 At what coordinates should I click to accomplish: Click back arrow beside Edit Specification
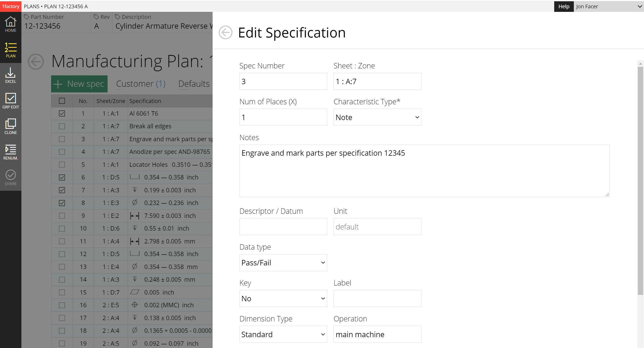[x=225, y=33]
